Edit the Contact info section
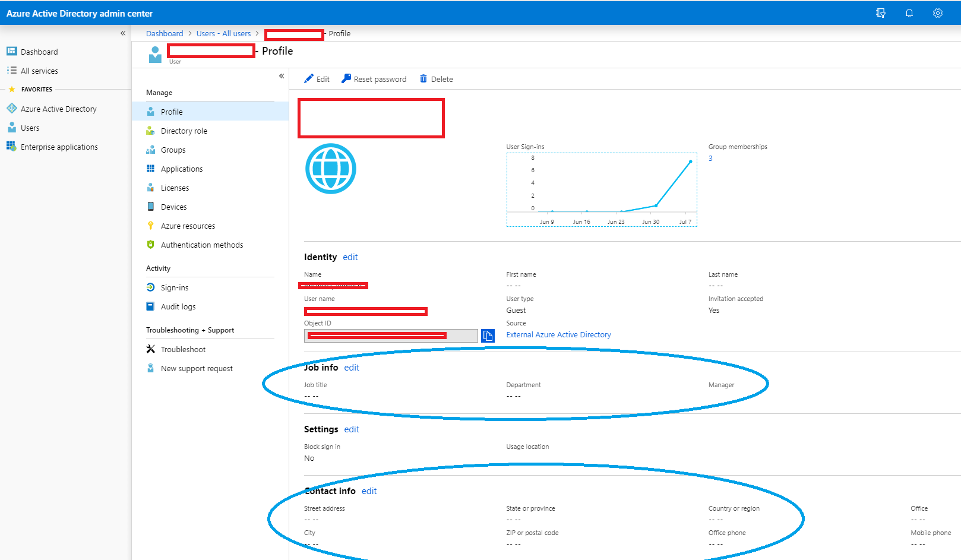Image resolution: width=961 pixels, height=560 pixels. coord(369,491)
